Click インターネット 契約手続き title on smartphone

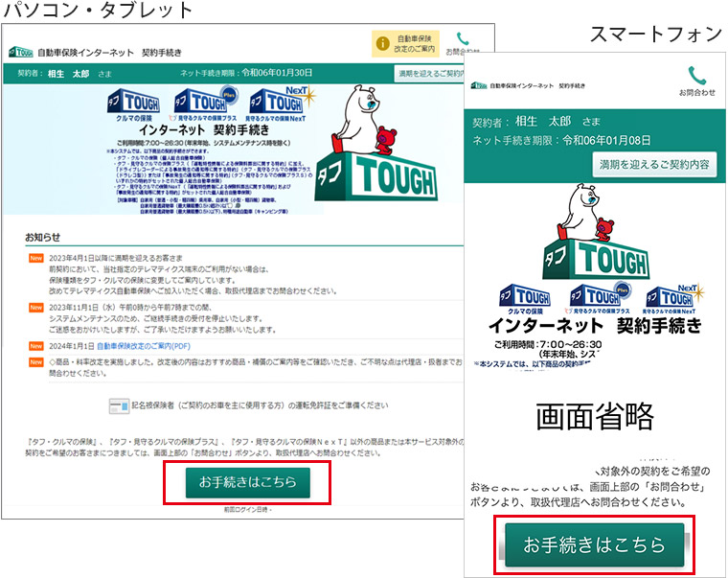click(x=595, y=325)
